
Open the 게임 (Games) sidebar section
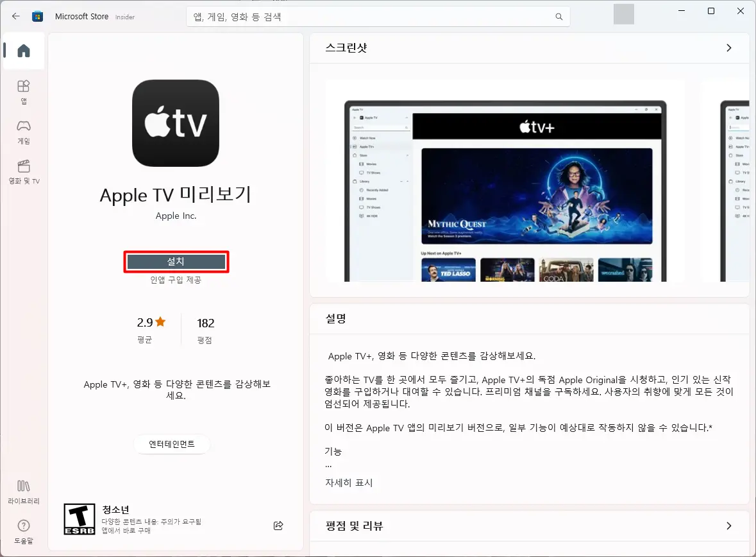(x=24, y=132)
